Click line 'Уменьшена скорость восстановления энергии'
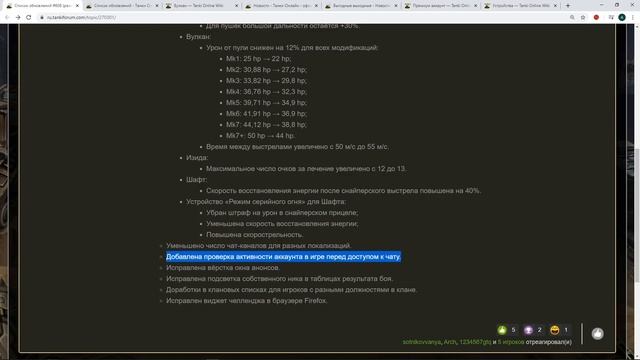The width and height of the screenshot is (640, 360). 282,224
